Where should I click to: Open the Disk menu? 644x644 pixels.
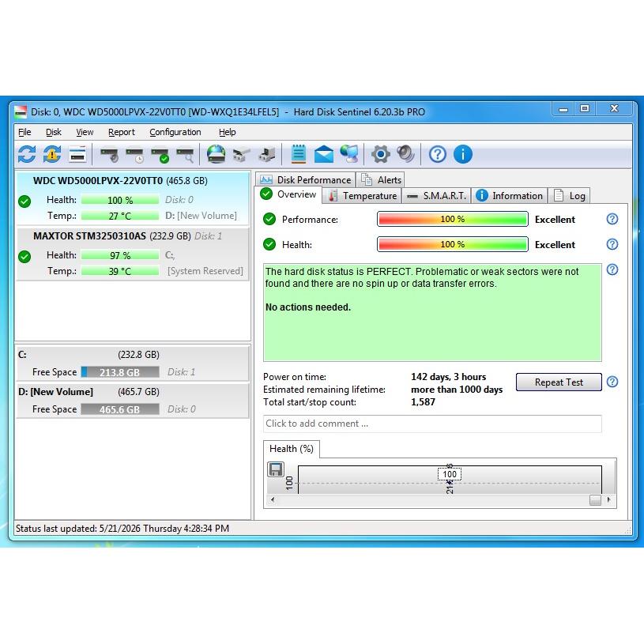tap(54, 132)
